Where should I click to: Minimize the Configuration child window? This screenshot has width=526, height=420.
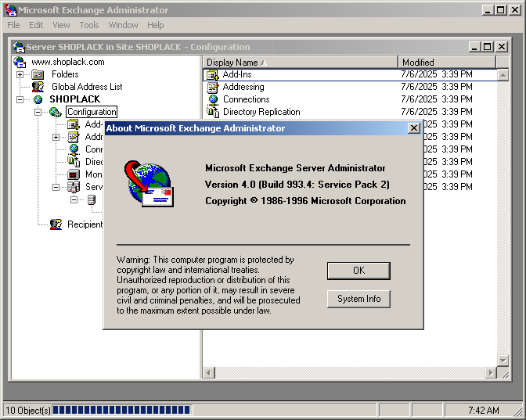(474, 47)
